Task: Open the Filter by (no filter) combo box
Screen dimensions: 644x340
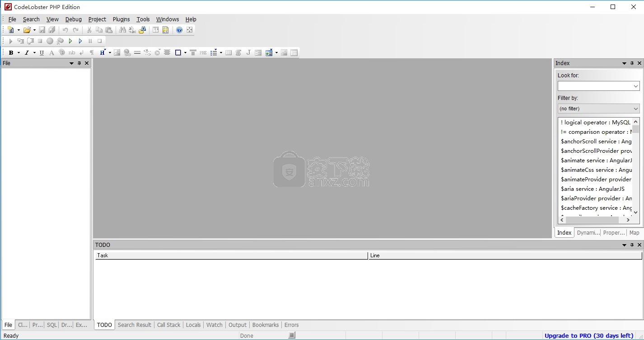Action: [598, 109]
